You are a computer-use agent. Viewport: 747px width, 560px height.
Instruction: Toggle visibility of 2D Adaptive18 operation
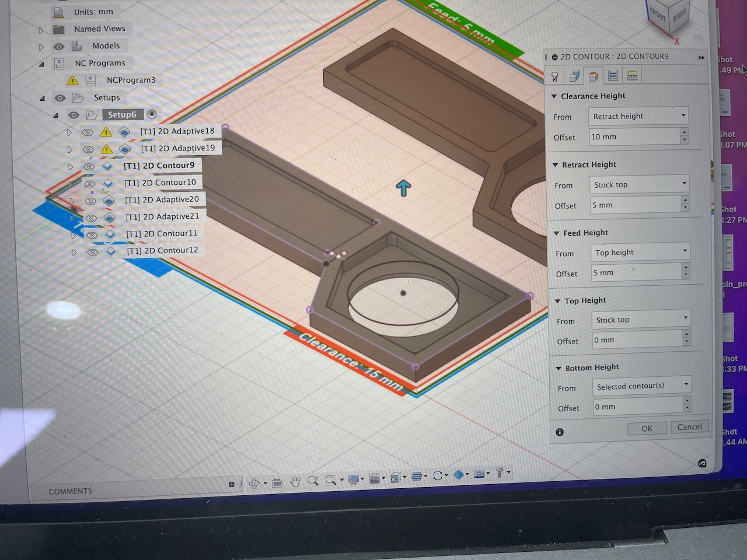pyautogui.click(x=88, y=132)
